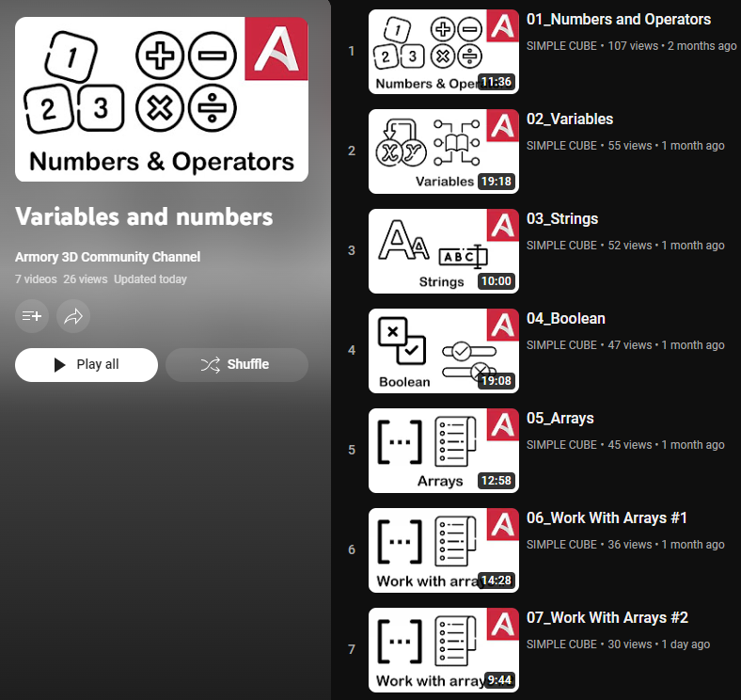741x700 pixels.
Task: Save playlist with the add-to-library icon
Action: (32, 316)
